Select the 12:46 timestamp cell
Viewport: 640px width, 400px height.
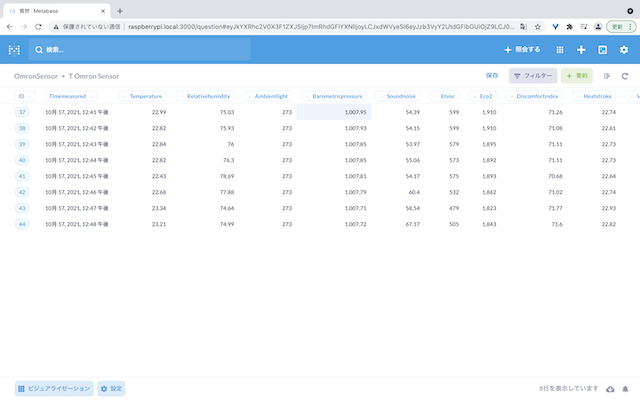pos(77,192)
